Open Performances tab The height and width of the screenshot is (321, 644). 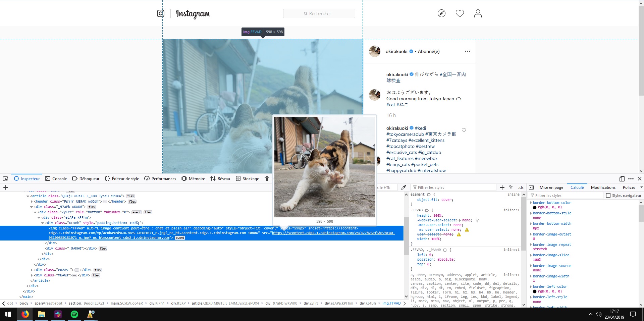(x=160, y=179)
